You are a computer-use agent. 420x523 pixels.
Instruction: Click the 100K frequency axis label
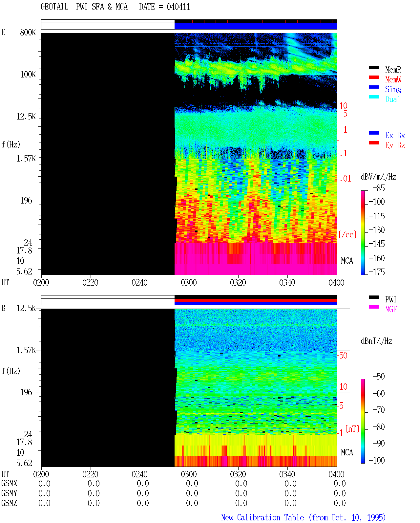(x=28, y=75)
